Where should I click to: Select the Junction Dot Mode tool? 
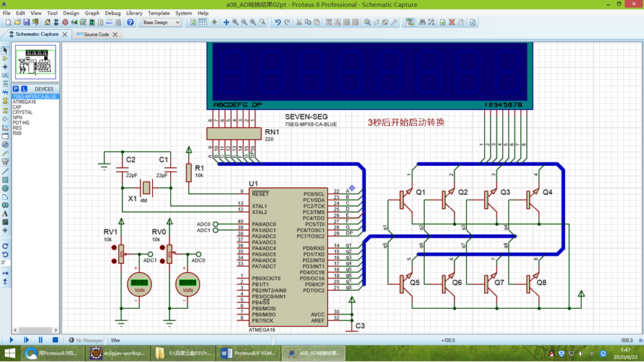pos(5,67)
